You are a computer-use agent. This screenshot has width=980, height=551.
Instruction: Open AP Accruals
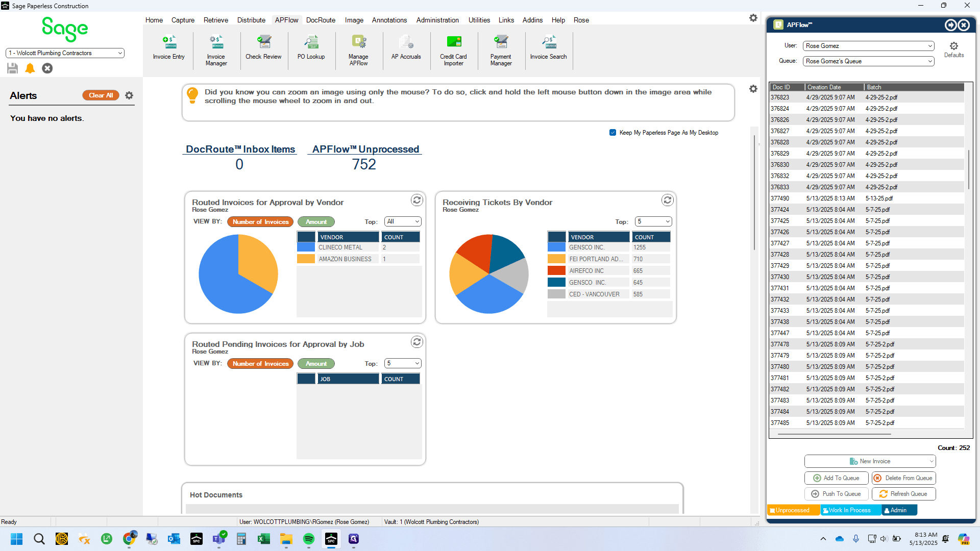click(406, 47)
